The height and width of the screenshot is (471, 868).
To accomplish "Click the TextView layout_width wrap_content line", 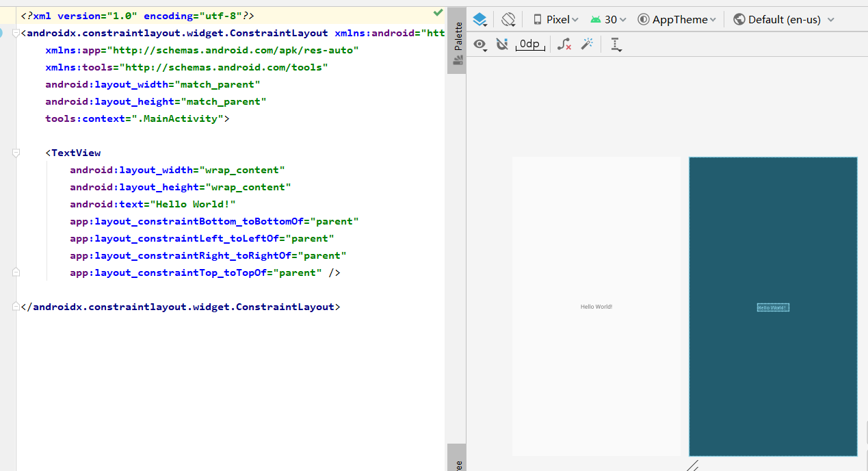I will 177,170.
